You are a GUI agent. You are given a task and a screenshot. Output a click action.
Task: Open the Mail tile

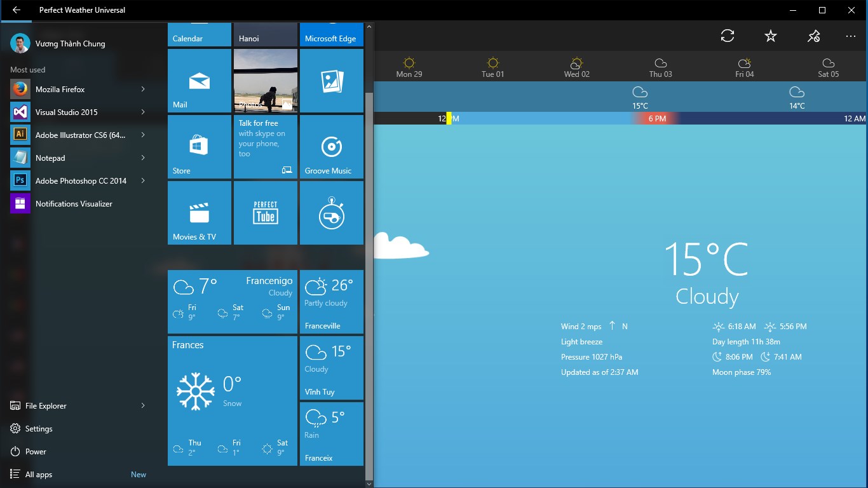pos(200,81)
